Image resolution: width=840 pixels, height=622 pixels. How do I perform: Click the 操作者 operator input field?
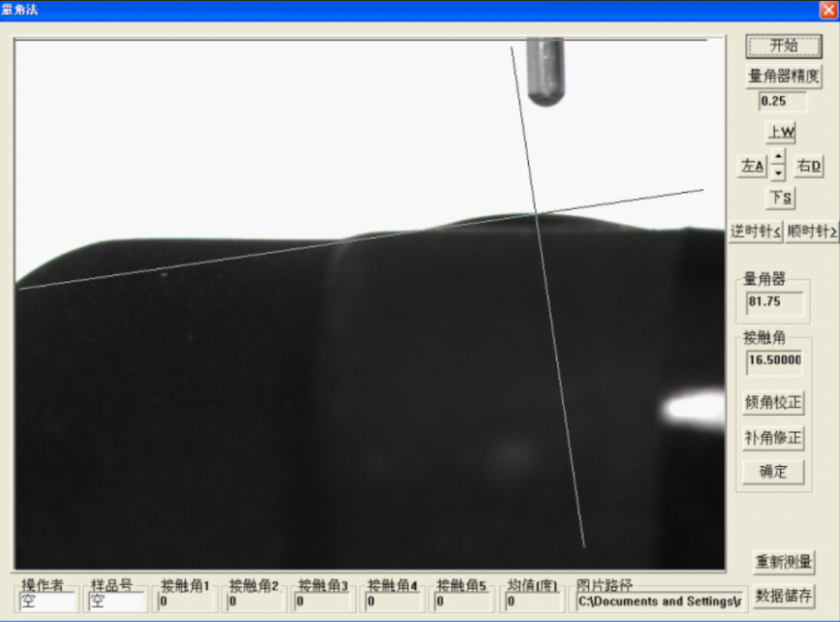click(48, 602)
